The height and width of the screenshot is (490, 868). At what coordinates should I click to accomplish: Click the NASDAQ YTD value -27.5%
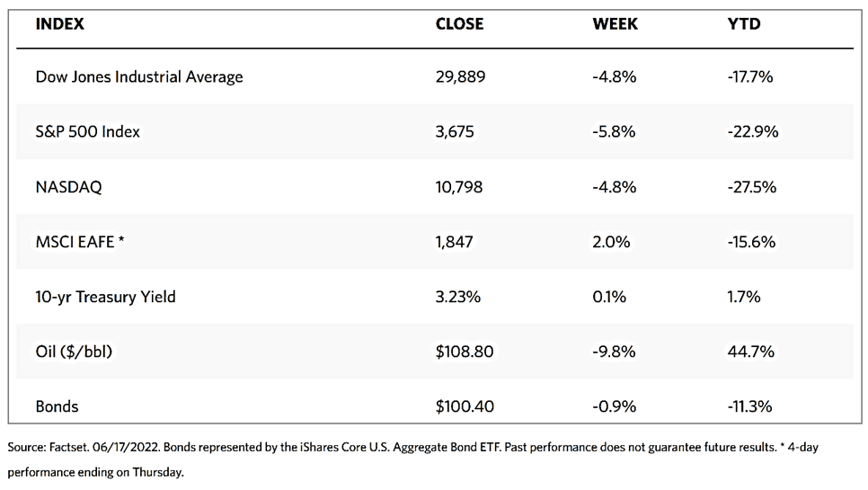752,187
